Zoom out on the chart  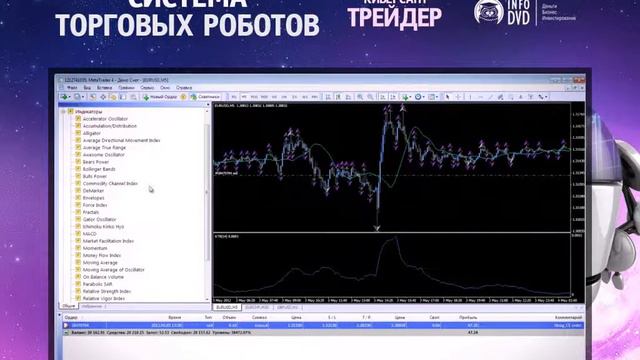(370, 97)
